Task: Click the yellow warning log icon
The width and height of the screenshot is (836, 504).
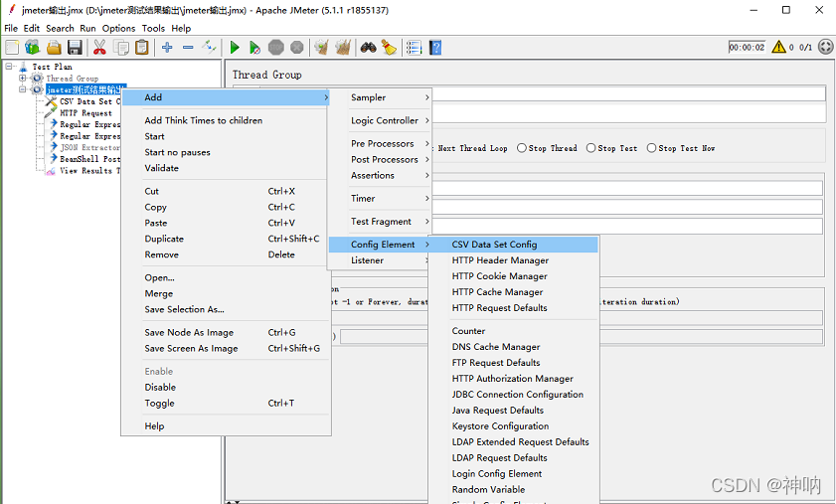Action: tap(778, 47)
